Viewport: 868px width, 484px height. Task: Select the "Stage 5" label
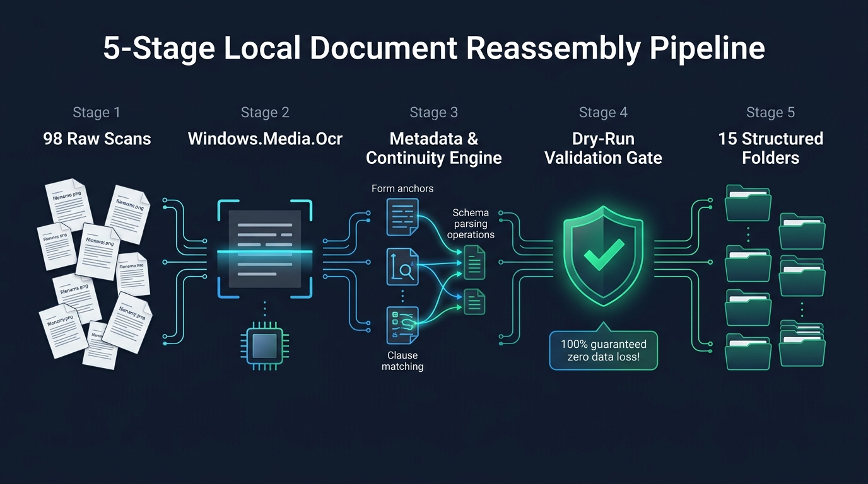pos(770,113)
